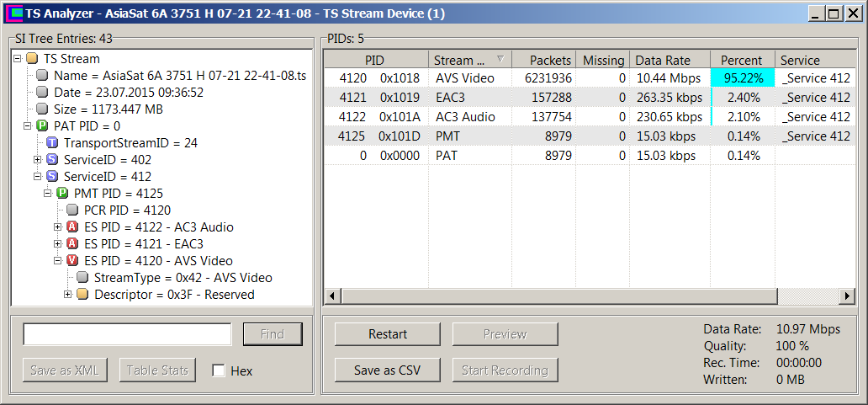
Task: Click the S icon next to ServiceID 412
Action: click(52, 177)
